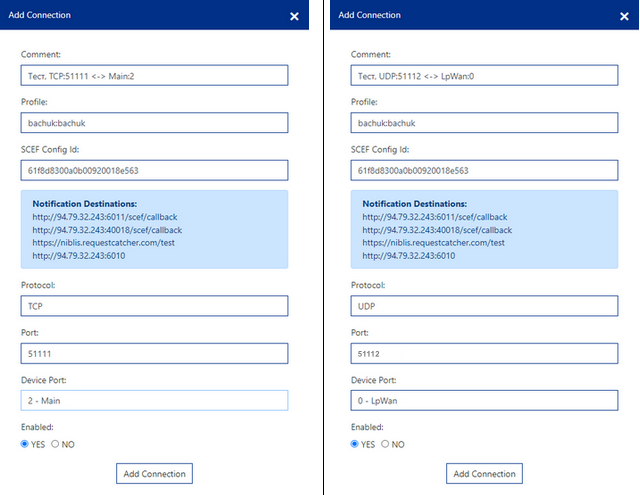Screen dimensions: 640x495
Task: Close the left Add Connection dialog
Action: 294,16
